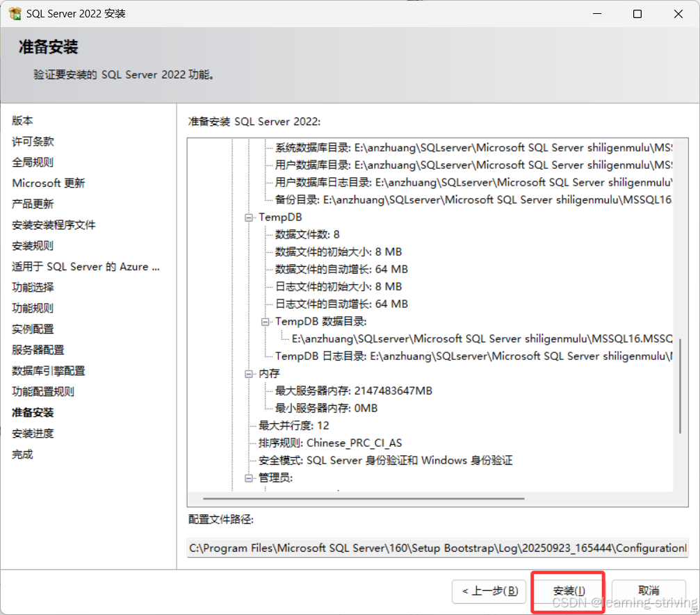Click 日志文件的自动增长: 64 MB row
The image size is (700, 615).
pos(341,304)
